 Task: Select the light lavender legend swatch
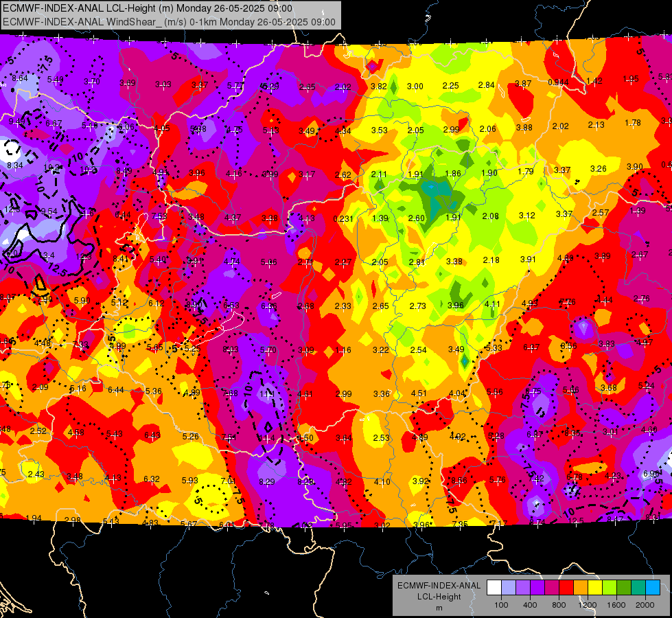509,588
